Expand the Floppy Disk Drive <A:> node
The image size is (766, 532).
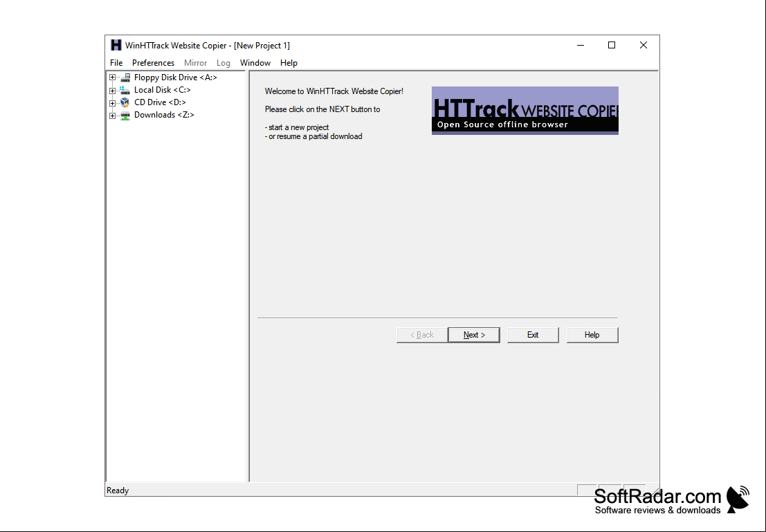click(112, 77)
